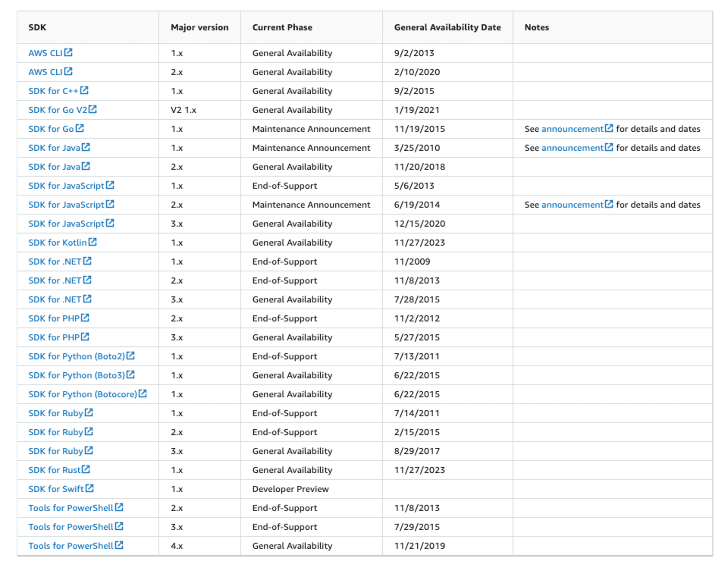Click the external link icon beside SDK for Rust
Viewport: 728px width, 564px height.
tap(86, 469)
